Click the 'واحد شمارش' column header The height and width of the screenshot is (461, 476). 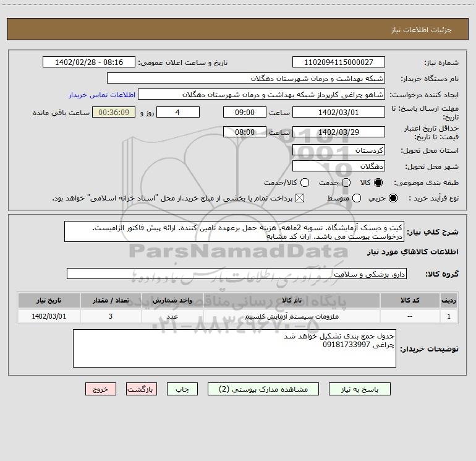[x=172, y=300]
